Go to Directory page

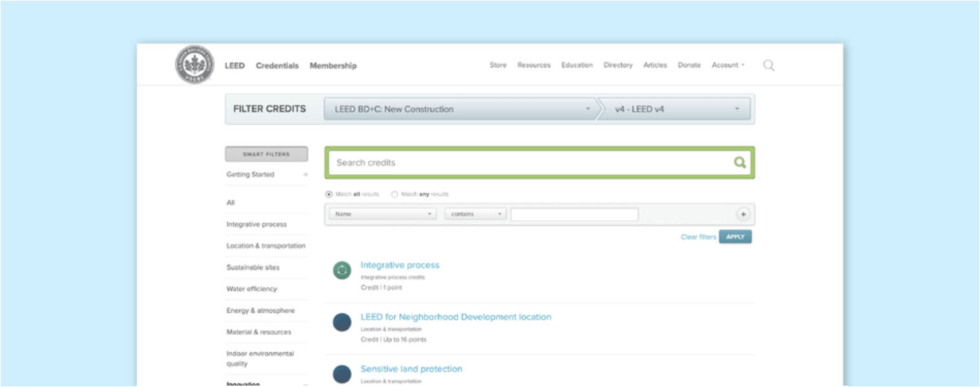tap(618, 65)
